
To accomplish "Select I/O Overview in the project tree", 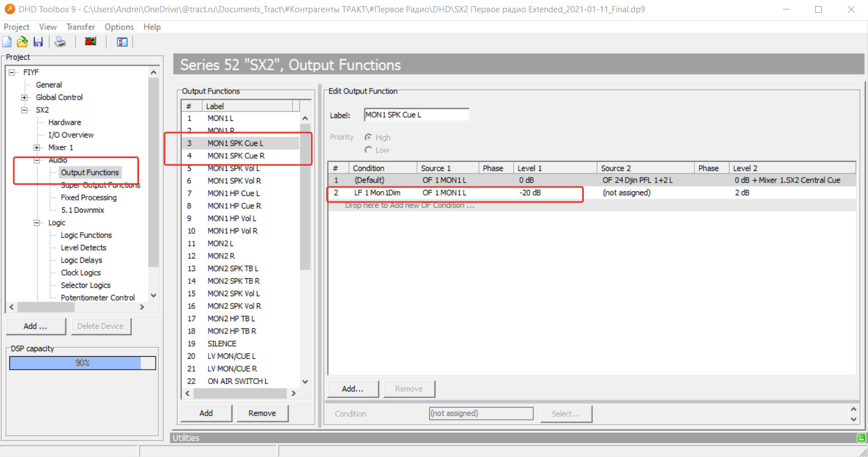I will 71,135.
